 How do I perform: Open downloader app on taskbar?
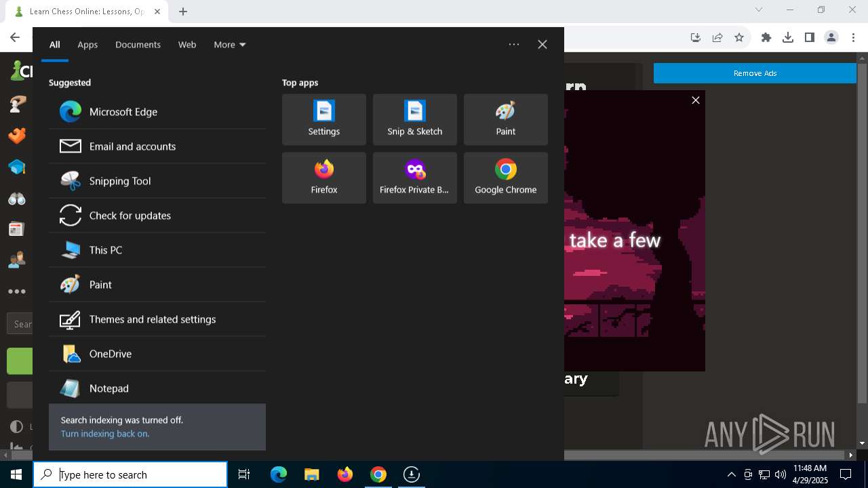(x=412, y=474)
